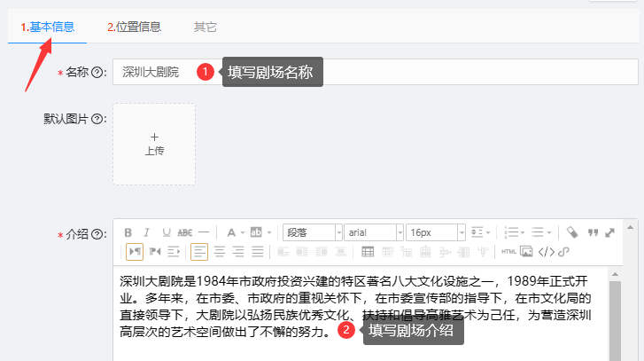The image size is (644, 361).
Task: Open the line height dropdown arrow
Action: (x=488, y=232)
